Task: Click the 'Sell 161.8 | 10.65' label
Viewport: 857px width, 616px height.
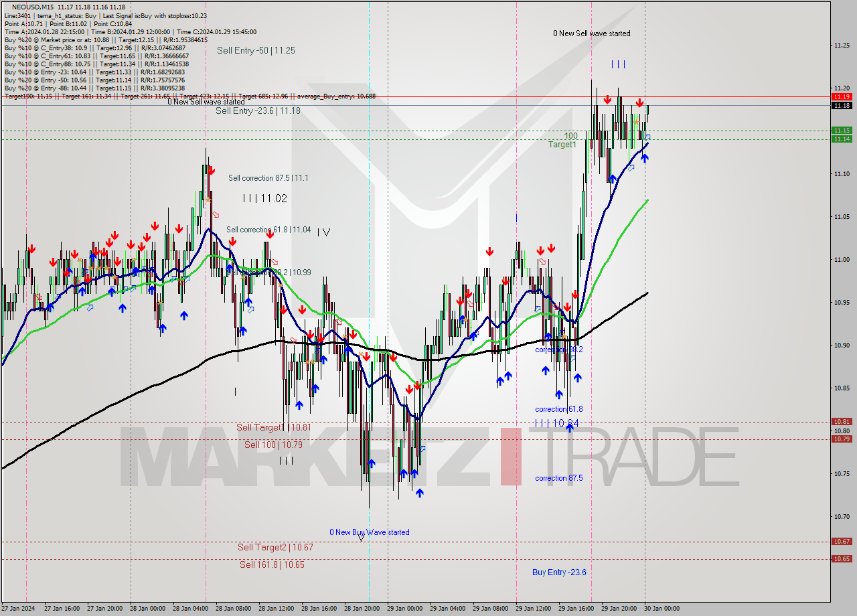Action: coord(272,564)
